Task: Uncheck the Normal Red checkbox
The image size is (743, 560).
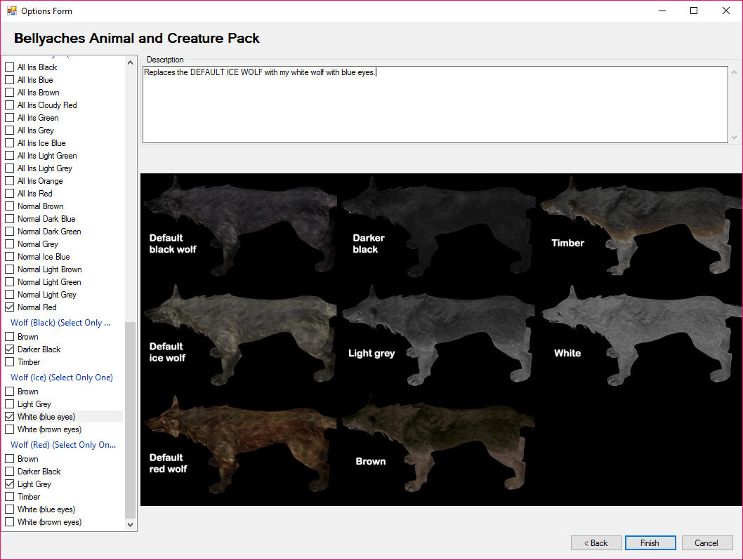Action: pyautogui.click(x=9, y=307)
